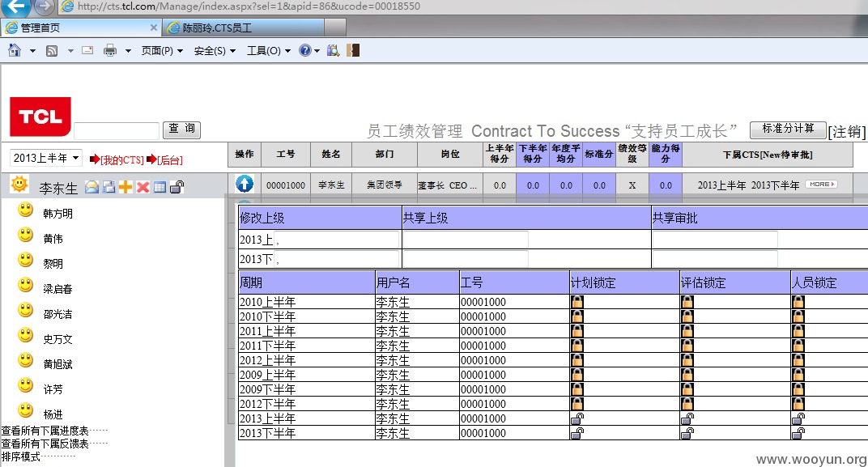Viewport: 868px width, 467px height.
Task: Click the Read Mail envelope toolbar icon
Action: (87, 50)
